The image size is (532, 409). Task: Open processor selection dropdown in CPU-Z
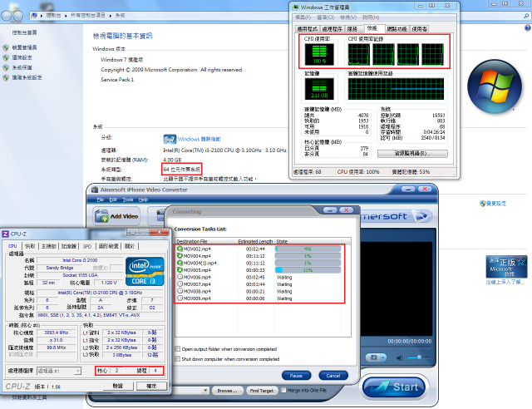(77, 371)
